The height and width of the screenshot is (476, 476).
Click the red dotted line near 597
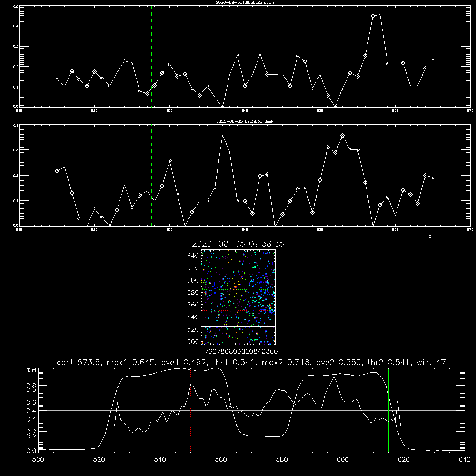(334, 410)
